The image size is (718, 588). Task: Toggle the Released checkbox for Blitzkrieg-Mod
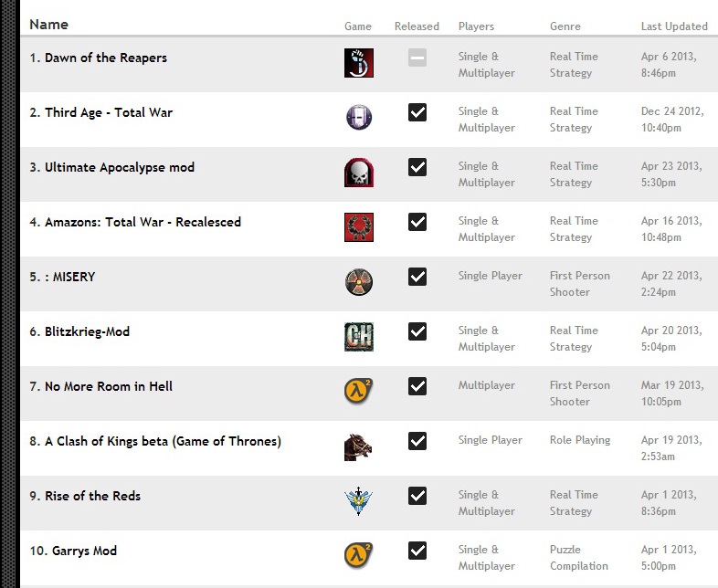(x=417, y=331)
